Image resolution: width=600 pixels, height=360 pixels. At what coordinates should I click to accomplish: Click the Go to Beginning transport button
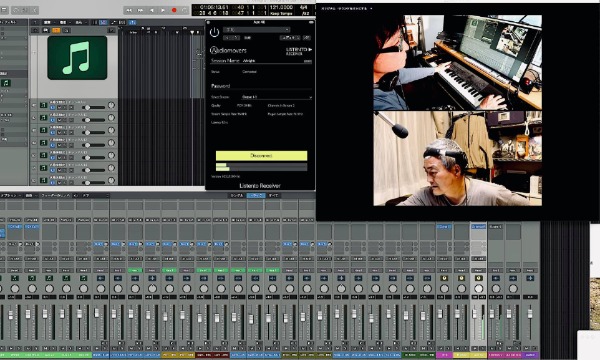[x=152, y=10]
